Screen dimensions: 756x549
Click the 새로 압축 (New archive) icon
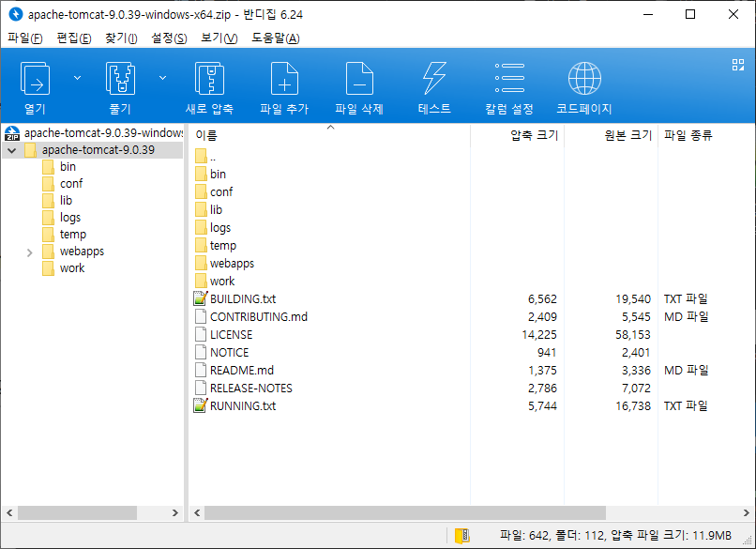209,79
